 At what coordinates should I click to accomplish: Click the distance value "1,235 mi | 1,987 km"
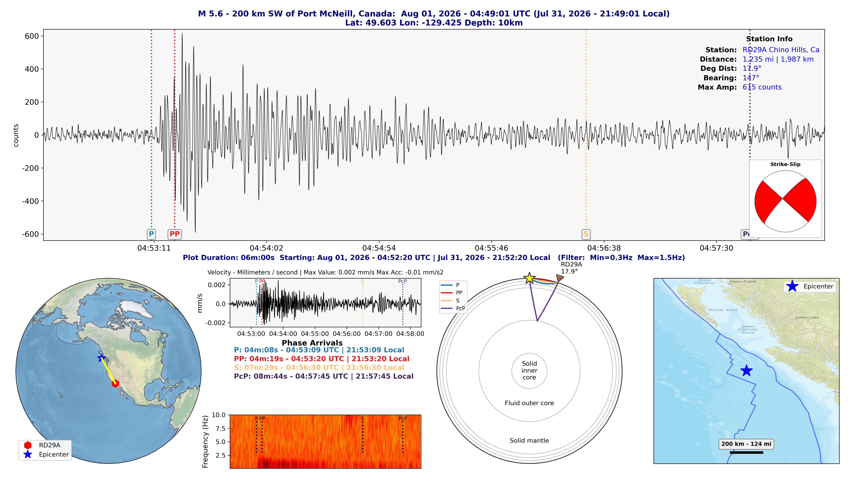point(778,59)
